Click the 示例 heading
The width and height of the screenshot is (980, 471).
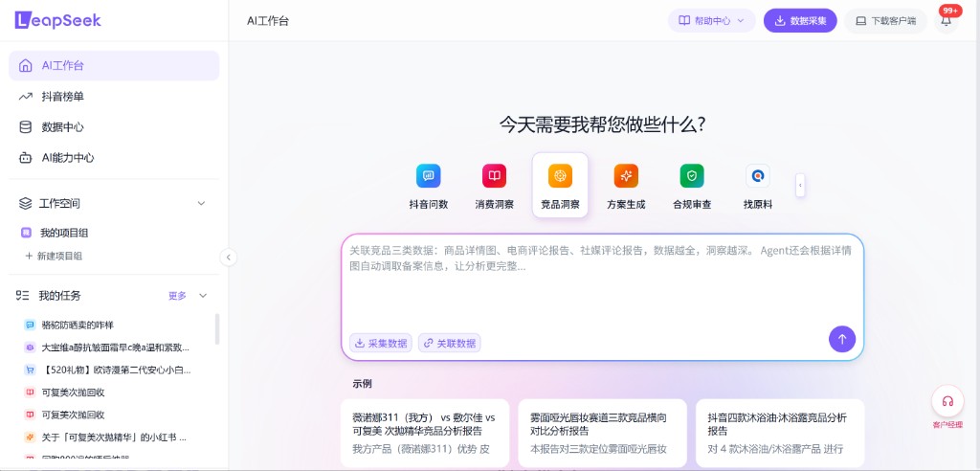point(362,384)
